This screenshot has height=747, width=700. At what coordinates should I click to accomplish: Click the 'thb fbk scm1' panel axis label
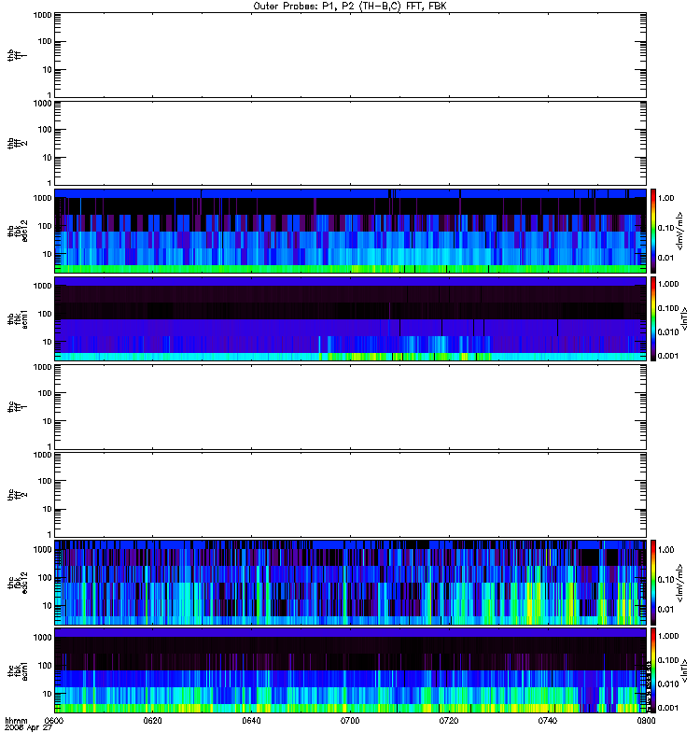coord(17,319)
